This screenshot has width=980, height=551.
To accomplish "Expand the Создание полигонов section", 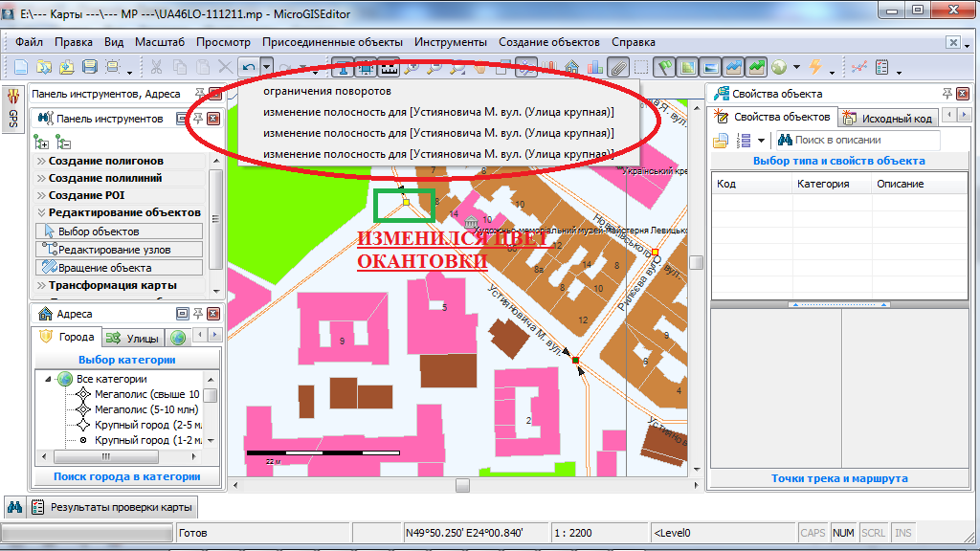I will pos(105,161).
